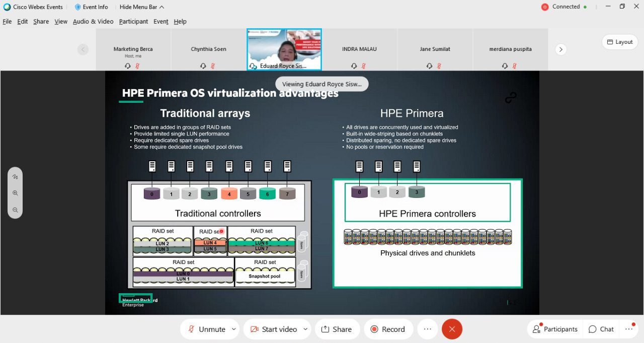The image size is (644, 343).
Task: Open more panel options at bottom right
Action: click(x=629, y=329)
